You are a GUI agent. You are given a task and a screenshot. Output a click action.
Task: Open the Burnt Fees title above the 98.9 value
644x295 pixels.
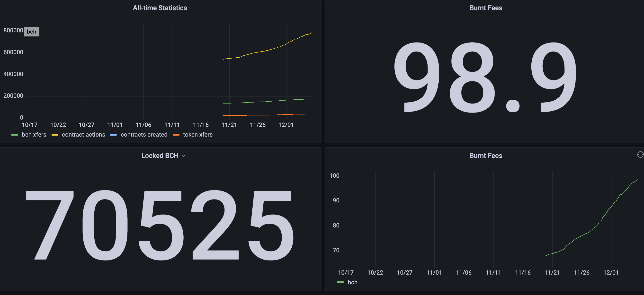(486, 8)
